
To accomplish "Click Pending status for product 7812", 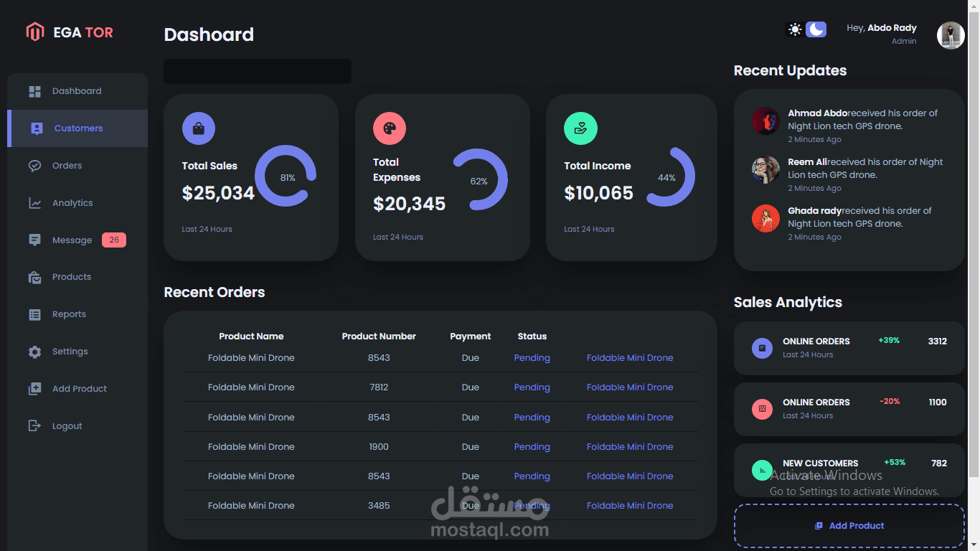I will [x=532, y=387].
